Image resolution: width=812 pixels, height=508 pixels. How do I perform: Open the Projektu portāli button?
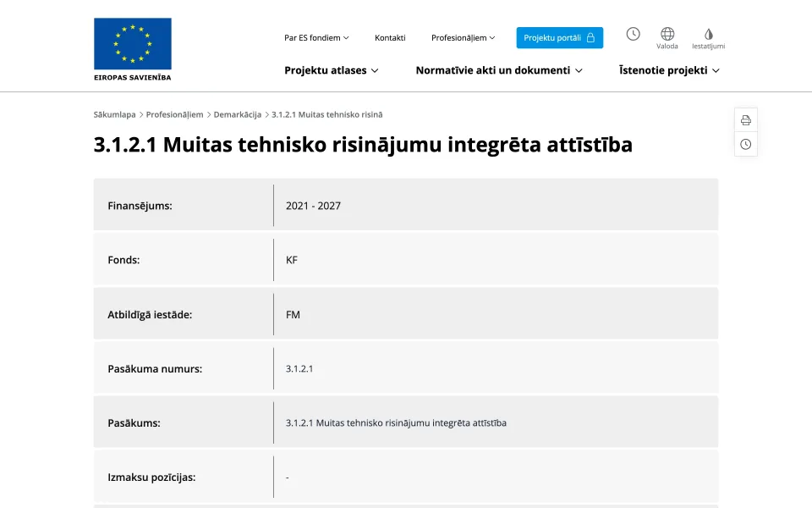[560, 38]
